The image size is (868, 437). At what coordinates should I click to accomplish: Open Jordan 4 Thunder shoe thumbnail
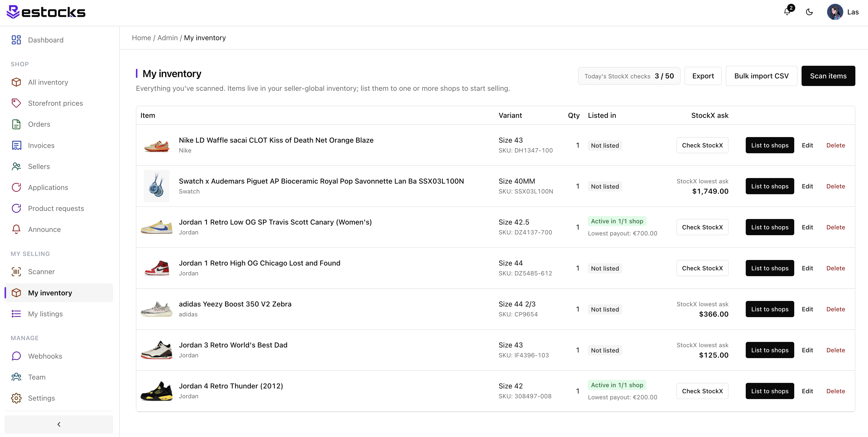point(156,391)
